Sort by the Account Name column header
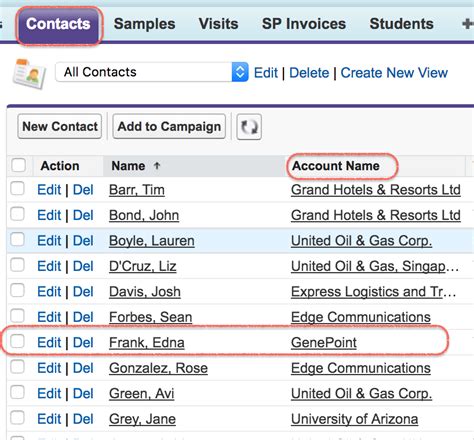This screenshot has width=474, height=440. click(336, 166)
